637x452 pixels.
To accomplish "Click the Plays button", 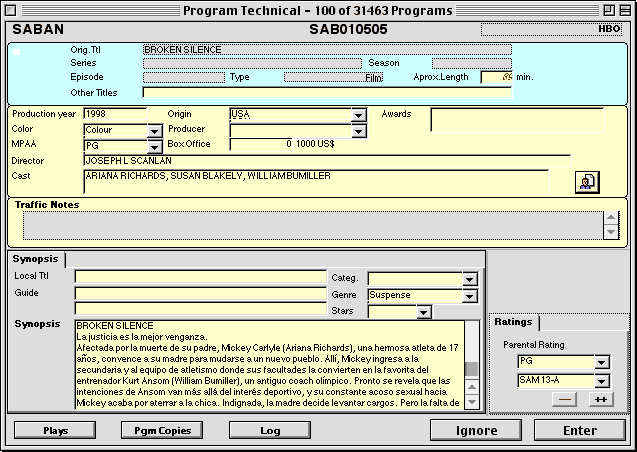I will coord(55,430).
